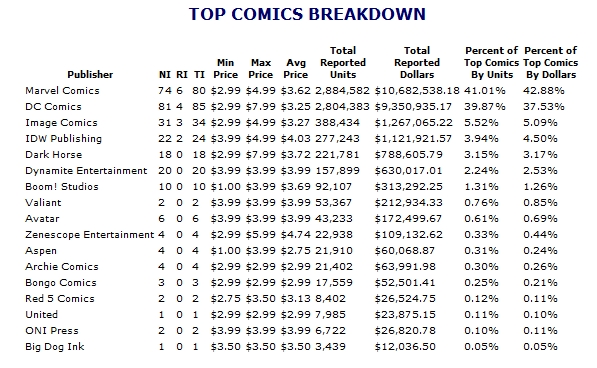Screen dimensions: 597x368
Task: Click Zenescope Entertainment publisher name
Action: coord(89,234)
